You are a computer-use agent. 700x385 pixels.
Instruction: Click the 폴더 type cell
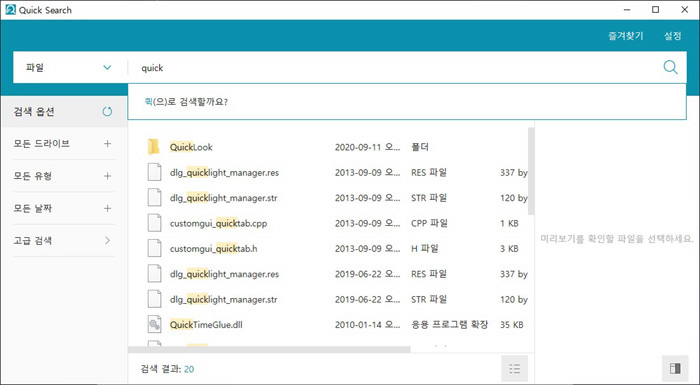click(x=420, y=147)
